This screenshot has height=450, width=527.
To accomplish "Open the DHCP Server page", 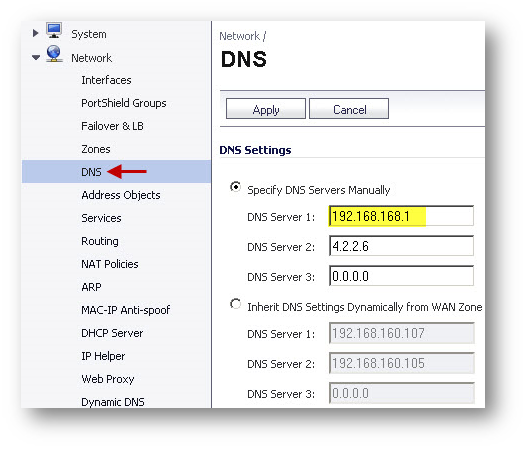I will click(112, 333).
